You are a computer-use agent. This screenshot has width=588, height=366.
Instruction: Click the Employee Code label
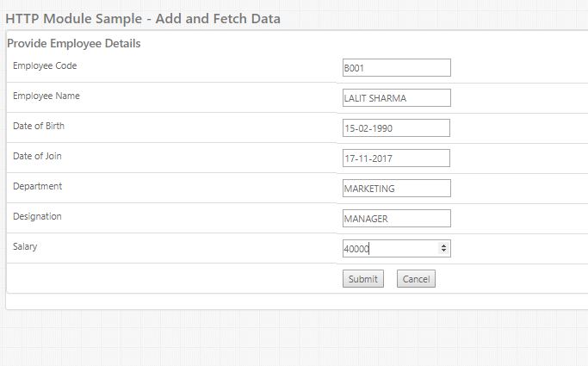tap(45, 65)
